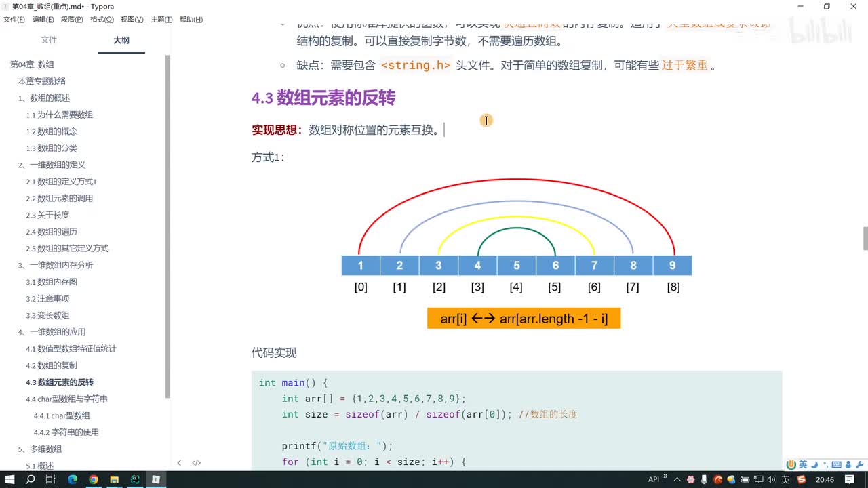Open the green app beside File Explorer
Viewport: 868px width, 488px height.
135,479
